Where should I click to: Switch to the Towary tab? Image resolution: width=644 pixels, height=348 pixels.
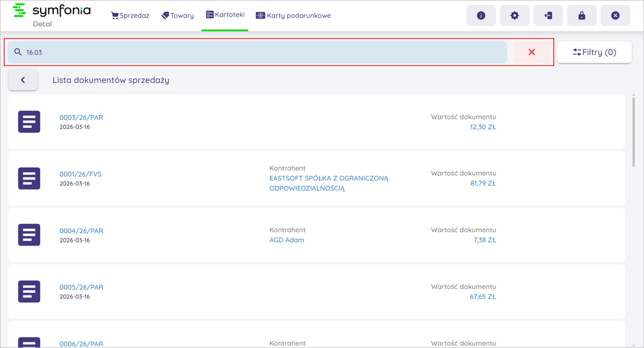pos(178,16)
